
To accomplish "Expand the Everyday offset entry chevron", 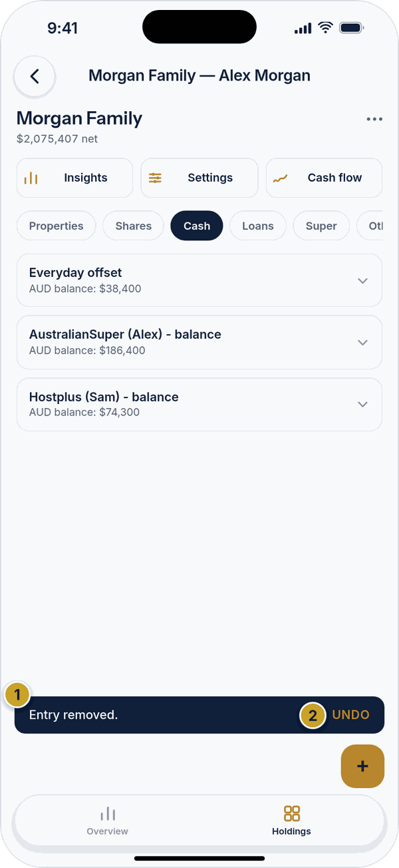I will point(362,280).
